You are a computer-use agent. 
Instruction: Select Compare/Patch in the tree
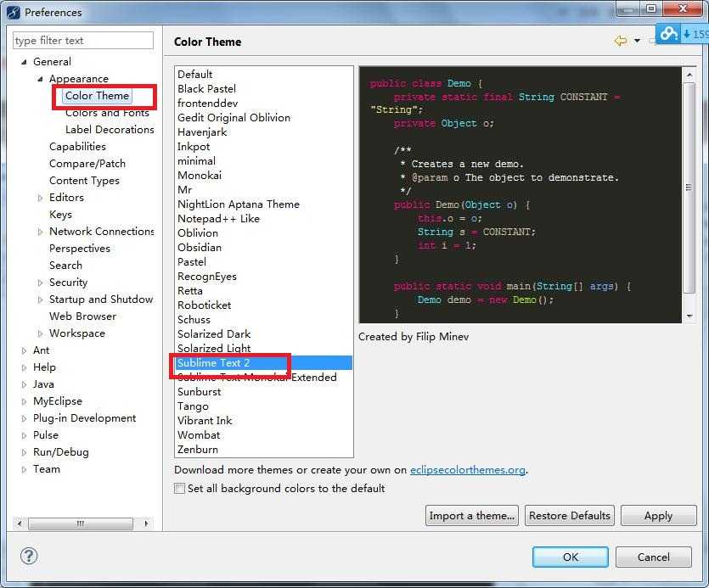87,164
